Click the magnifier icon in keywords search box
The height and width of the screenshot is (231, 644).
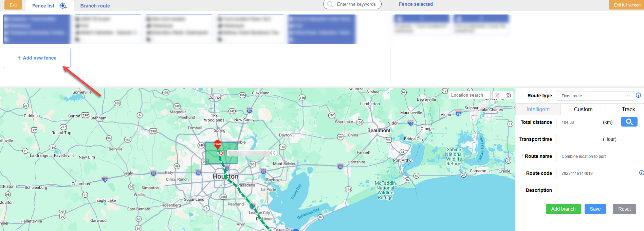[x=330, y=4]
